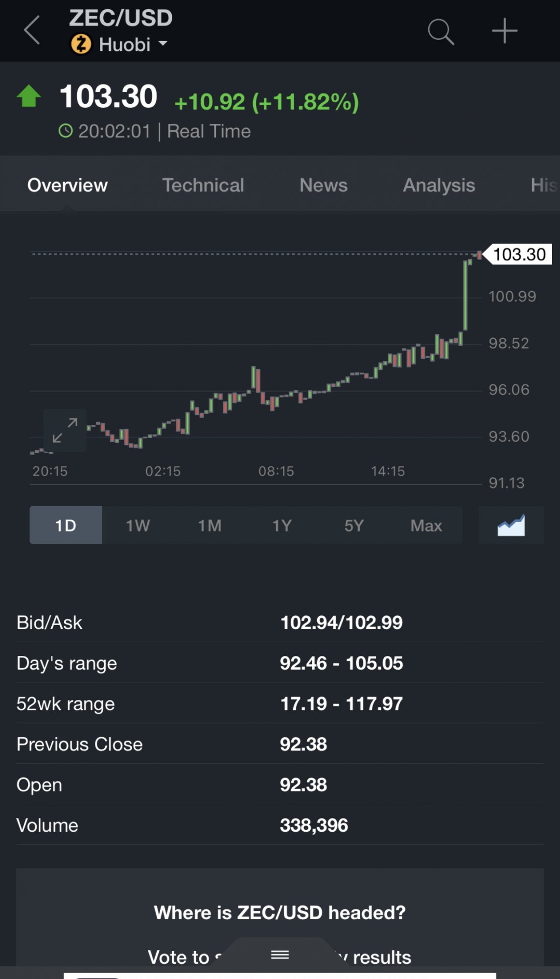Screen dimensions: 560x979
Task: Tap the Overview tab
Action: [68, 185]
